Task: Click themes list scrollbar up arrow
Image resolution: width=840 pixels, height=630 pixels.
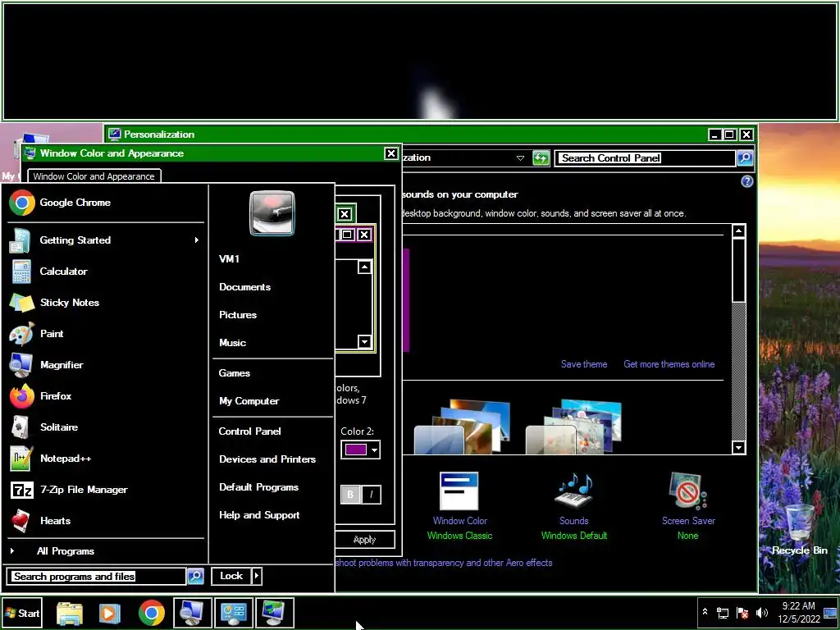Action: point(739,231)
